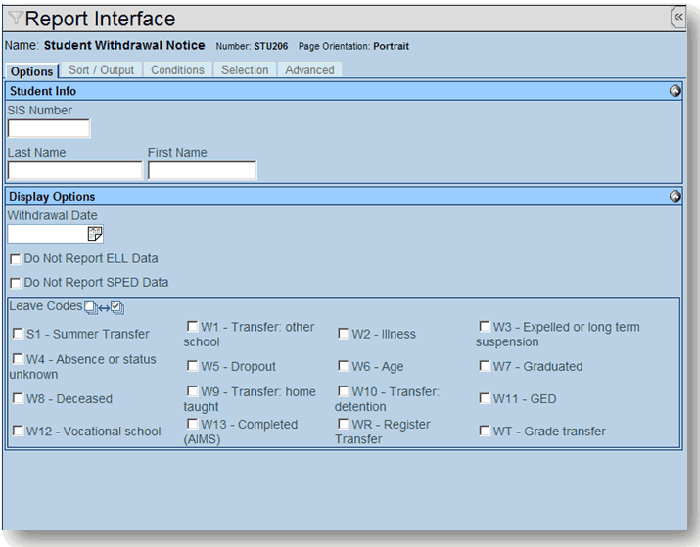Collapse the Student Info section
Screen dimensions: 700x547
point(675,91)
